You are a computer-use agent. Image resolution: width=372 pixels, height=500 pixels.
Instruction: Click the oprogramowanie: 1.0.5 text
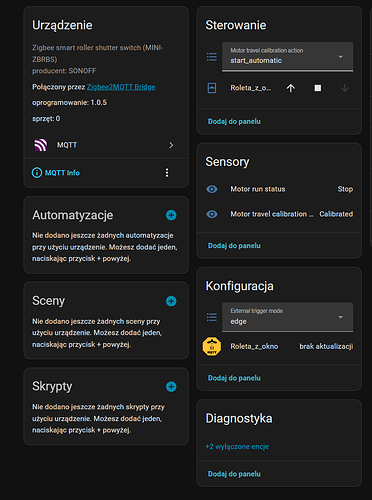(69, 103)
